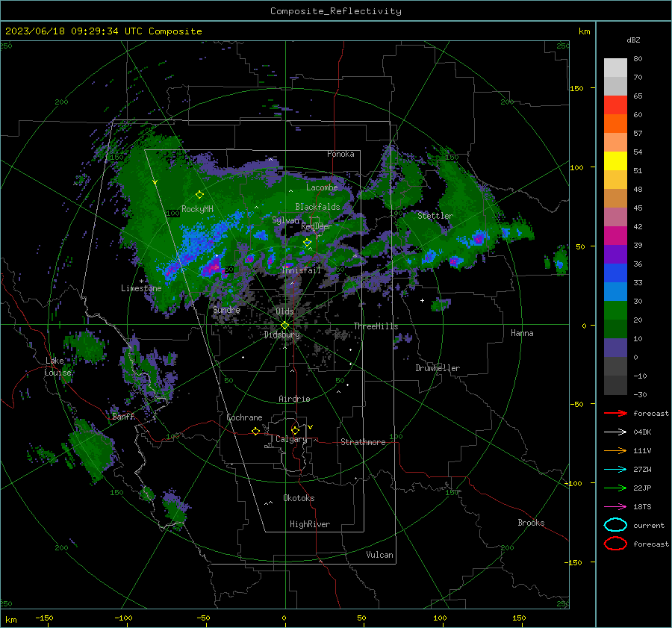Pick the 65 dBZ red swatch
672x628 pixels.
(x=615, y=105)
